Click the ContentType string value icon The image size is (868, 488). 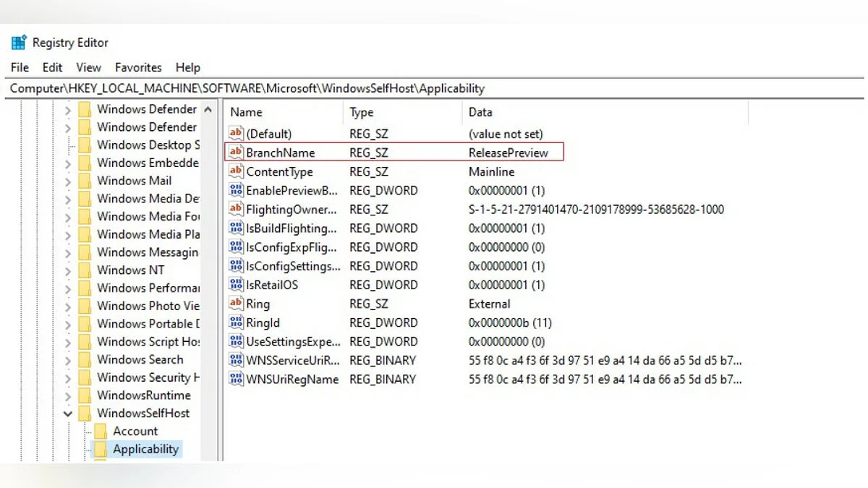point(236,171)
